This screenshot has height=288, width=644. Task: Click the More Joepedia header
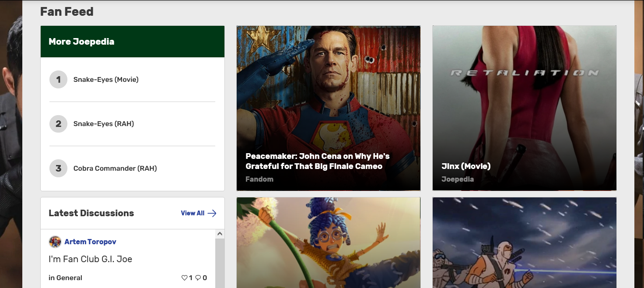tap(133, 42)
